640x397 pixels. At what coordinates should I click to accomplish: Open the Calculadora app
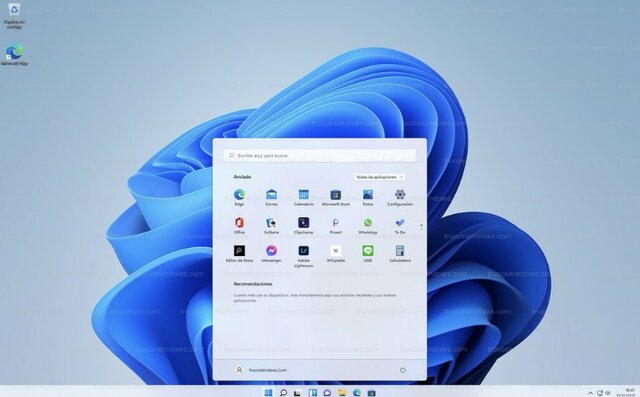(400, 254)
